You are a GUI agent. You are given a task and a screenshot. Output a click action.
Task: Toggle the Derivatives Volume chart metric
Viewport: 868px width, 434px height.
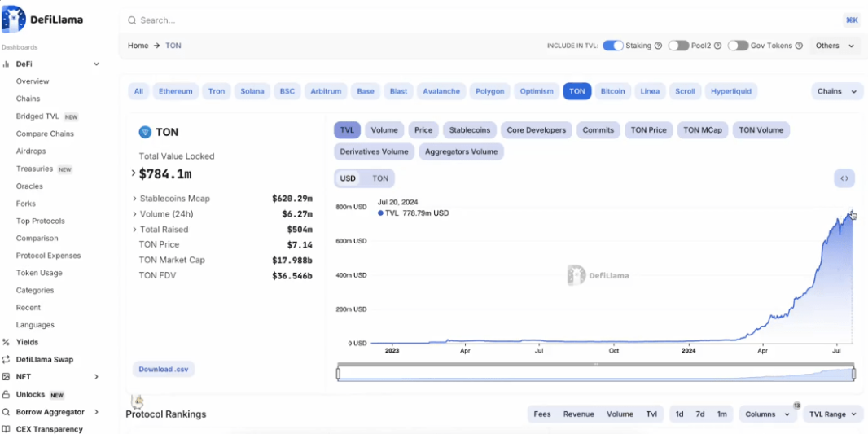tap(374, 151)
